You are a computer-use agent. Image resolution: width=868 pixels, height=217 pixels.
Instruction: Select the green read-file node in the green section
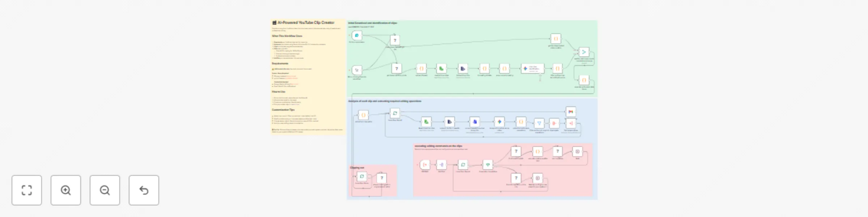coord(441,68)
